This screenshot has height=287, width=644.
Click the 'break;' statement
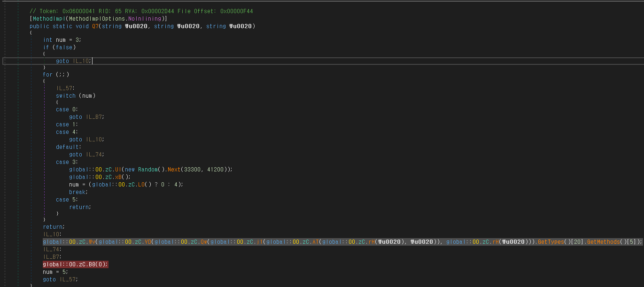tap(78, 192)
